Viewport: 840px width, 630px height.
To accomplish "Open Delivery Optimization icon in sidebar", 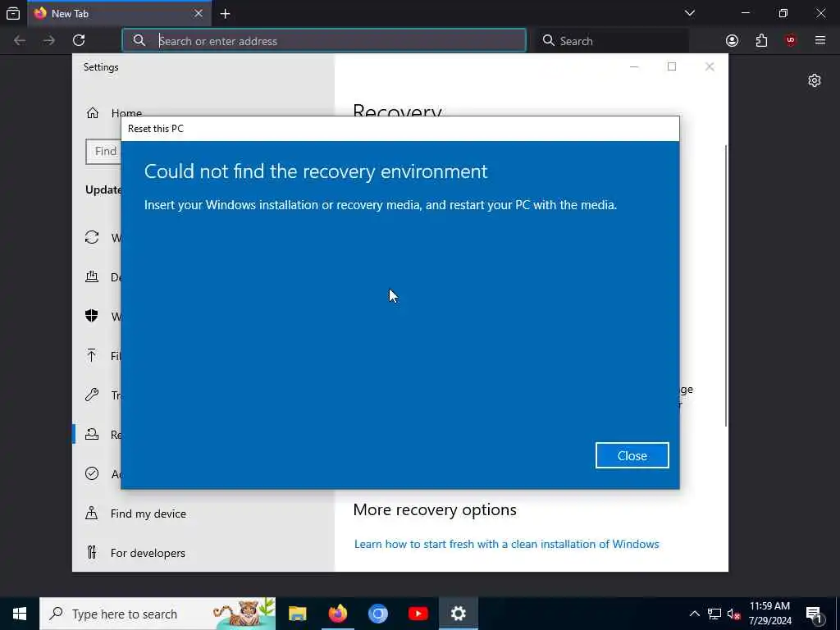I will click(x=92, y=277).
